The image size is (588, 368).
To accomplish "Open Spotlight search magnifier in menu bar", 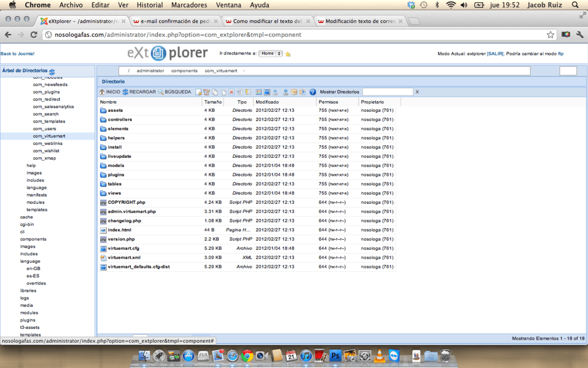I will pyautogui.click(x=575, y=5).
